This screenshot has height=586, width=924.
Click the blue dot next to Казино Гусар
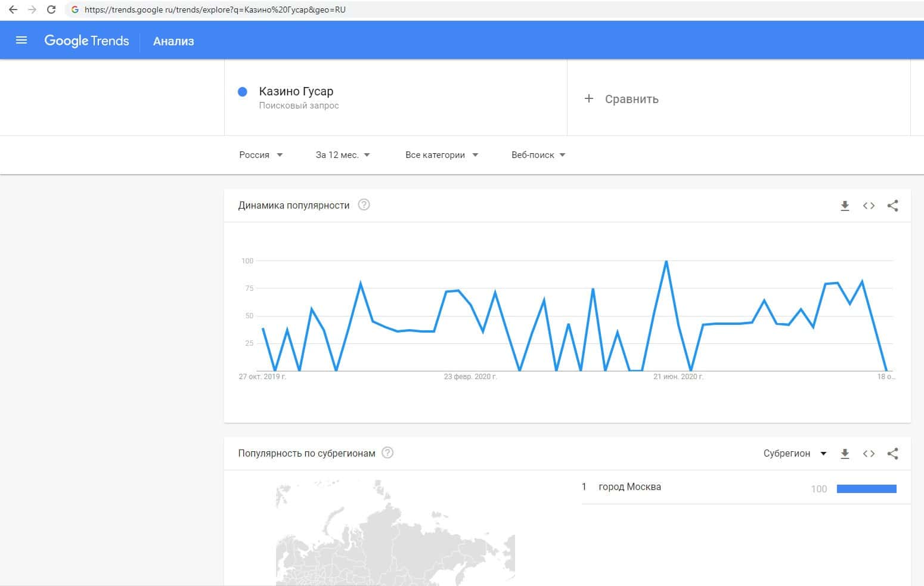(243, 92)
